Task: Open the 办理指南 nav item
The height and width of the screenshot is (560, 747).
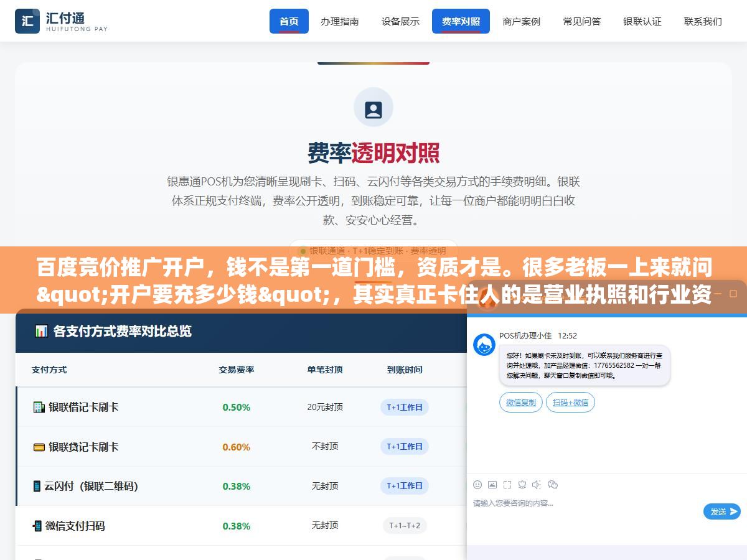Action: pyautogui.click(x=340, y=21)
